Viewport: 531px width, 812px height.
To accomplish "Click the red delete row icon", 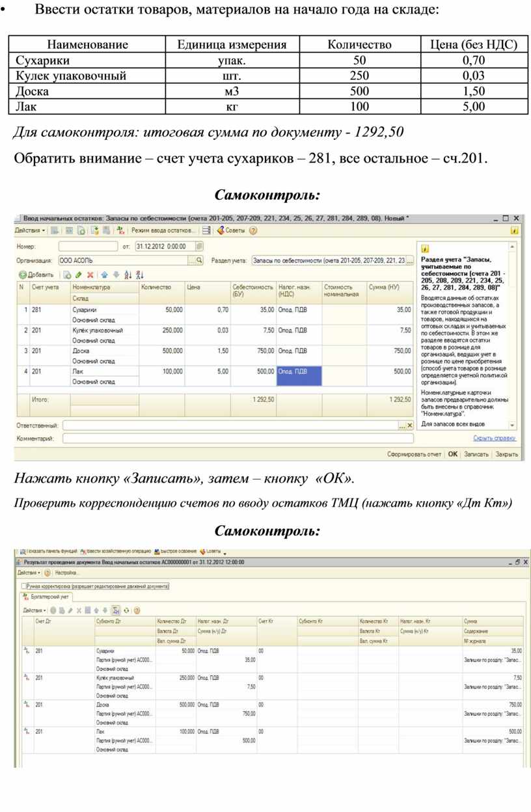I will [x=90, y=275].
